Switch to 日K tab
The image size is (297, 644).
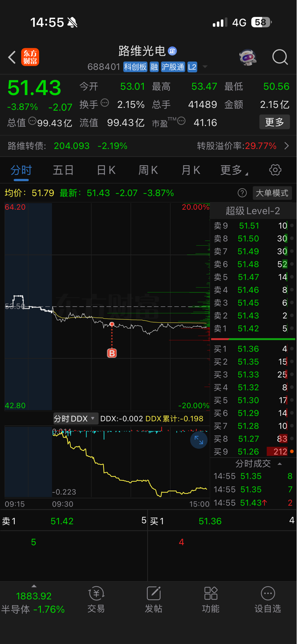[106, 170]
